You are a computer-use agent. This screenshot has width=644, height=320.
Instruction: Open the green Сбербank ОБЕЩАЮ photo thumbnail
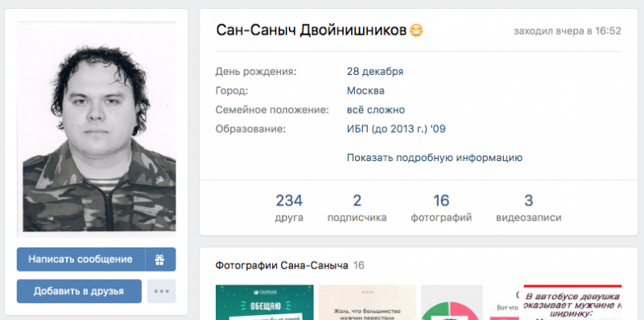265,302
